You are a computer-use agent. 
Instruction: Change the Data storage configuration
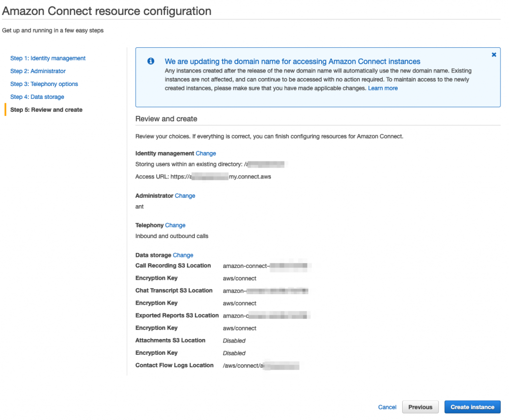pyautogui.click(x=183, y=255)
